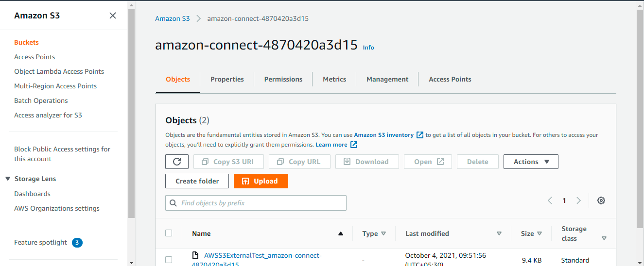Open AWS Organizations settings in sidebar
The width and height of the screenshot is (644, 266).
click(x=57, y=208)
